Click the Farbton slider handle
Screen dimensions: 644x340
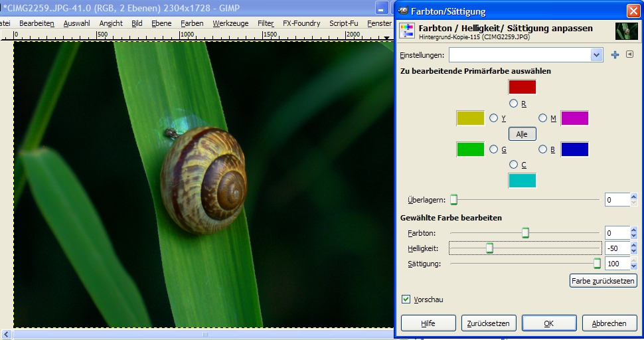(525, 233)
